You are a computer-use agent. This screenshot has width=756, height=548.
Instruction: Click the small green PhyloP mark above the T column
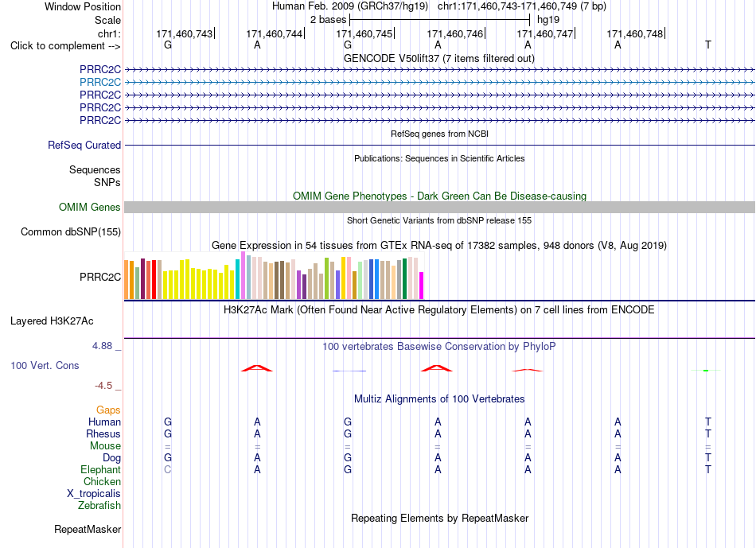(706, 370)
